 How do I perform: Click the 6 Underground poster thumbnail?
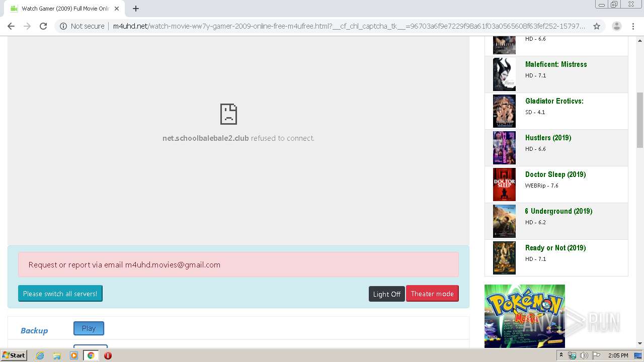(x=504, y=221)
